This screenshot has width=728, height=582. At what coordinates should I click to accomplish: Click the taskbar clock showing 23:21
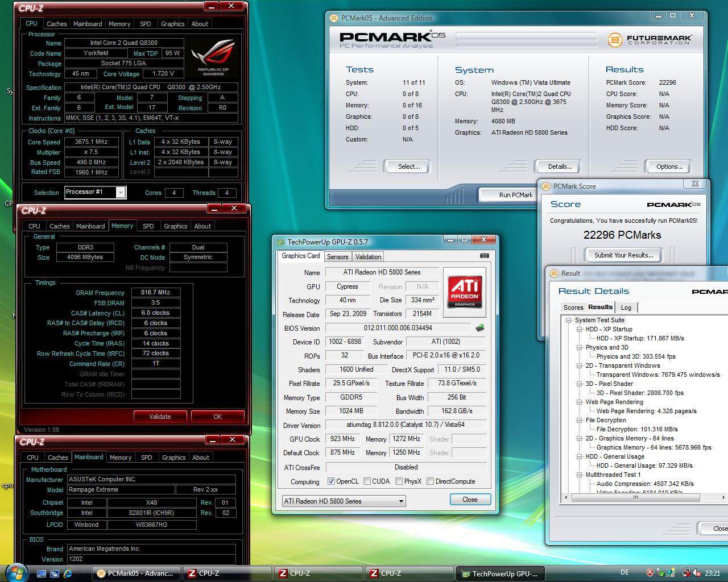tap(712, 573)
